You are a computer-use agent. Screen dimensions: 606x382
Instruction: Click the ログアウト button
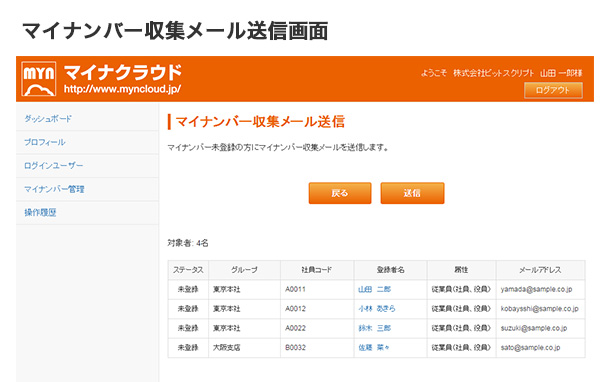click(553, 90)
